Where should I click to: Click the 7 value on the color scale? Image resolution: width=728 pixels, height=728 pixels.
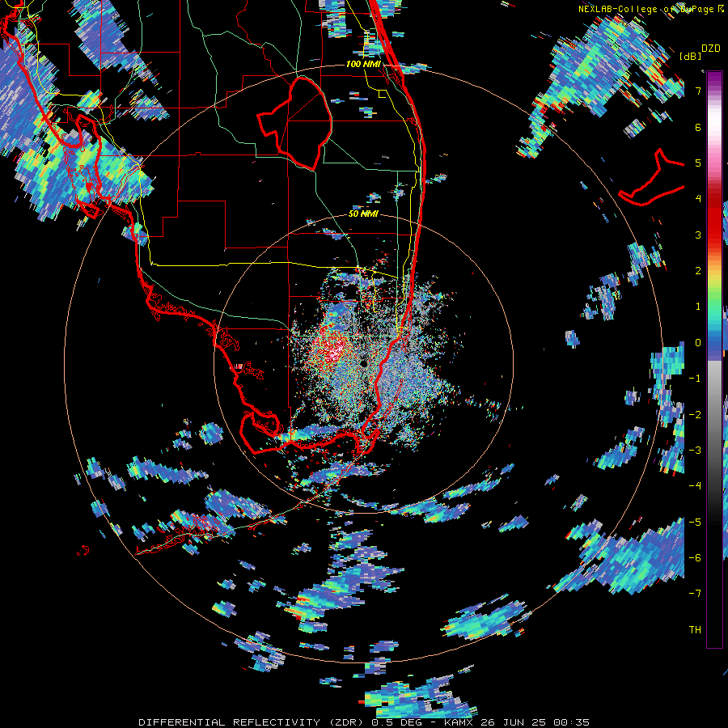(698, 91)
